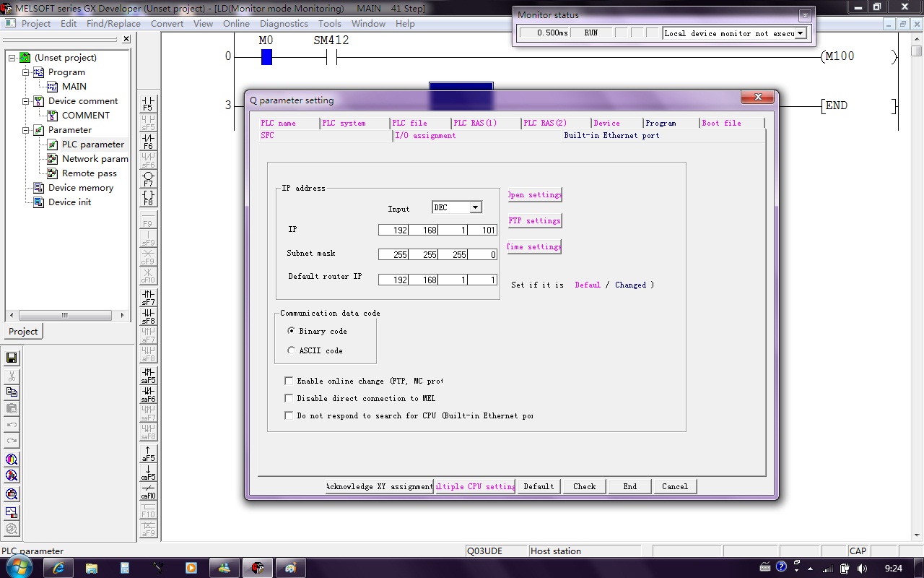924x578 pixels.
Task: Select the ASCII code radio button
Action: (x=292, y=350)
